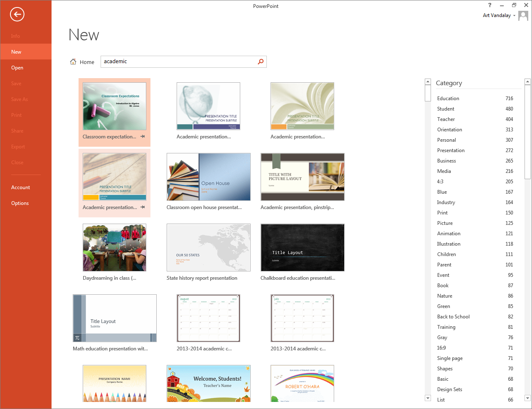Filter by Design Sets category
Viewport: 532px width, 409px height.
click(475, 389)
